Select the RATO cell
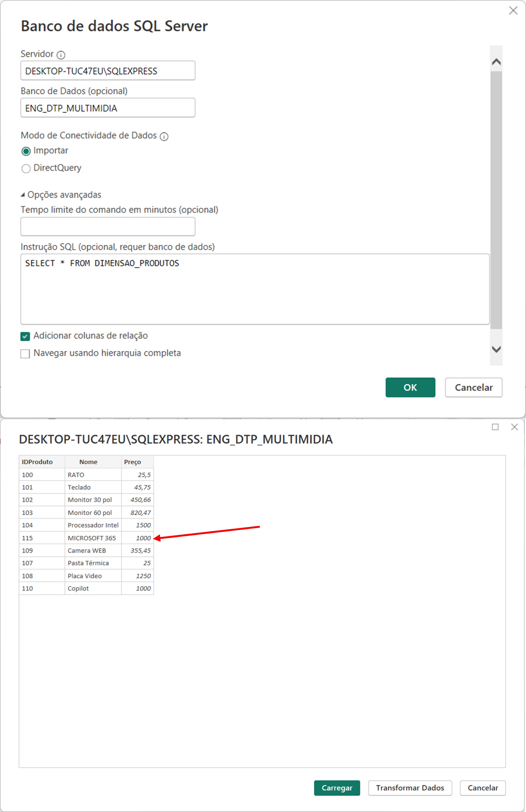 click(x=93, y=475)
